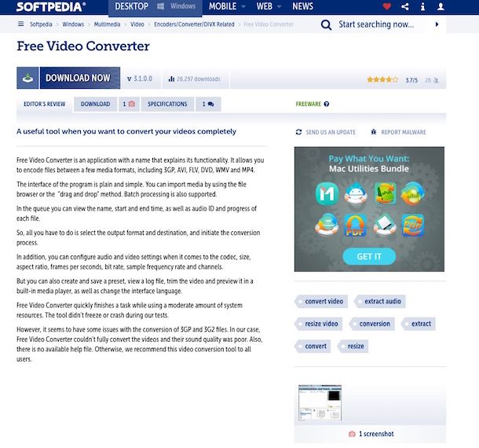Viewport: 479px width, 448px height.
Task: Click the Softpedia logo
Action: click(x=51, y=7)
